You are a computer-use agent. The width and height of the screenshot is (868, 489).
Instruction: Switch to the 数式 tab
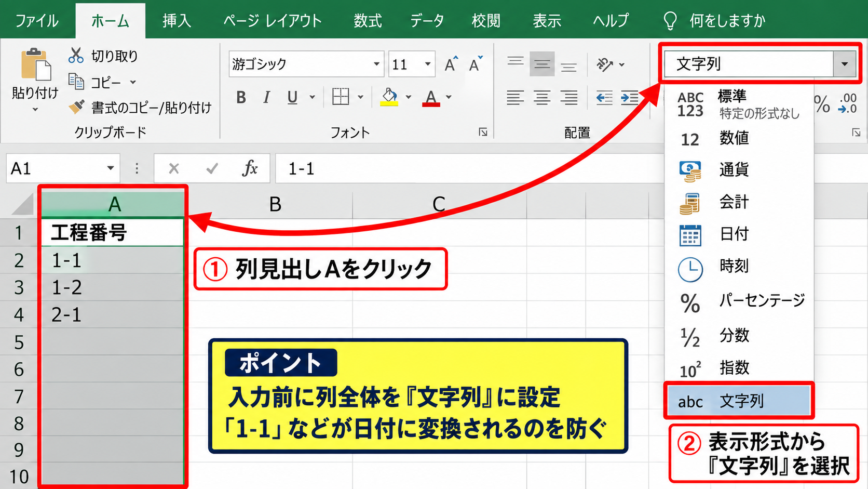368,21
